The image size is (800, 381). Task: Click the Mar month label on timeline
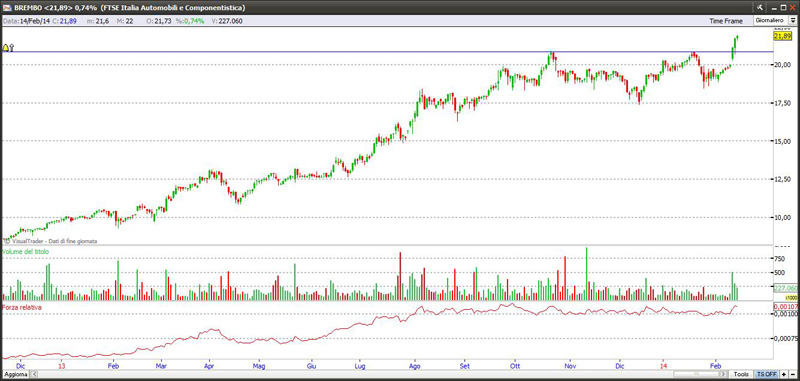coord(161,366)
